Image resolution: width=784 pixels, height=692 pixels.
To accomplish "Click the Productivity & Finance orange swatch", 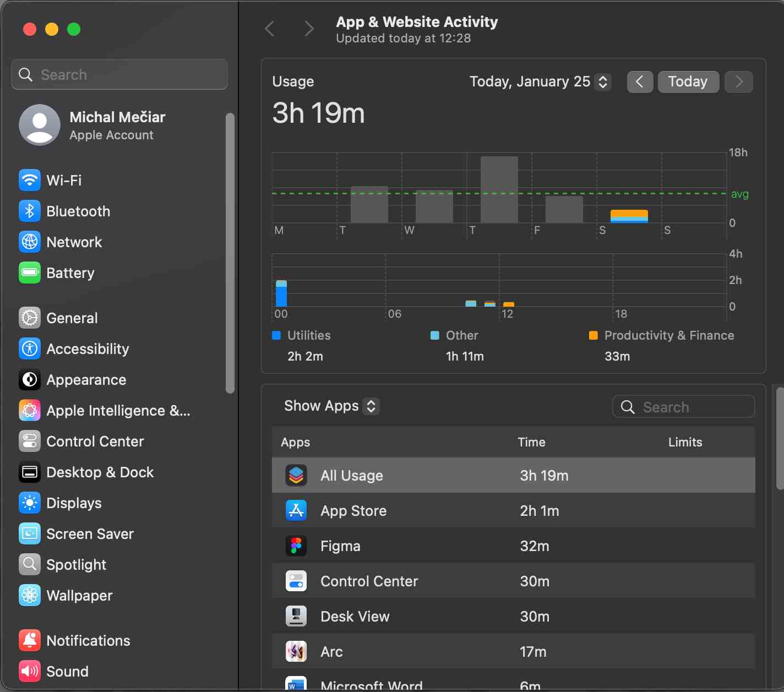I will coord(594,335).
